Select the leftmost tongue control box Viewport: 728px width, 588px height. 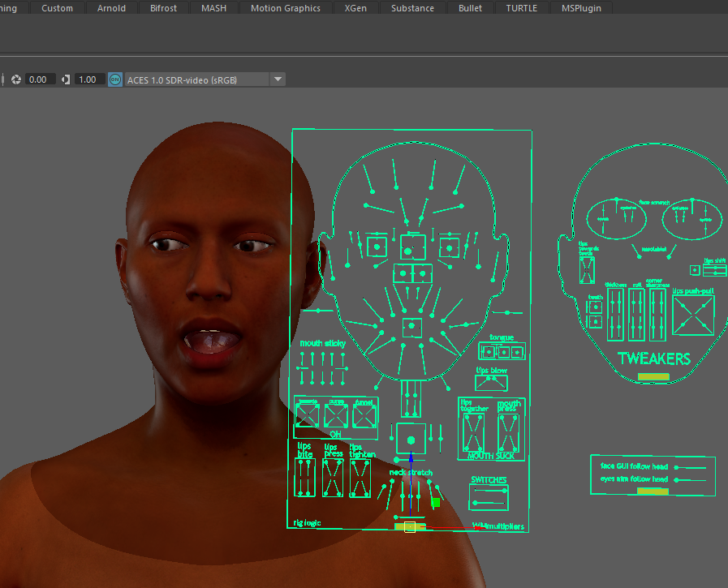488,353
